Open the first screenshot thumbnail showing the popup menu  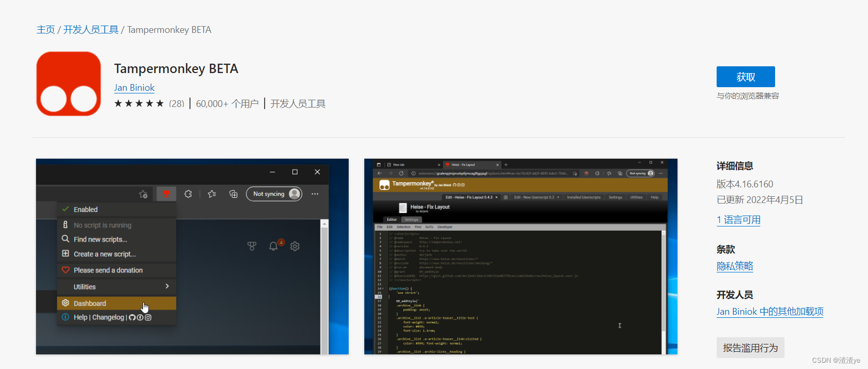pos(192,256)
